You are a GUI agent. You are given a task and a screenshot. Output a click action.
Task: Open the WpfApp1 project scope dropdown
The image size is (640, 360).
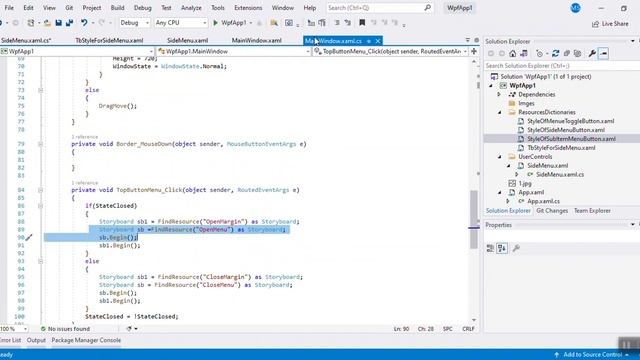pyautogui.click(x=77, y=51)
